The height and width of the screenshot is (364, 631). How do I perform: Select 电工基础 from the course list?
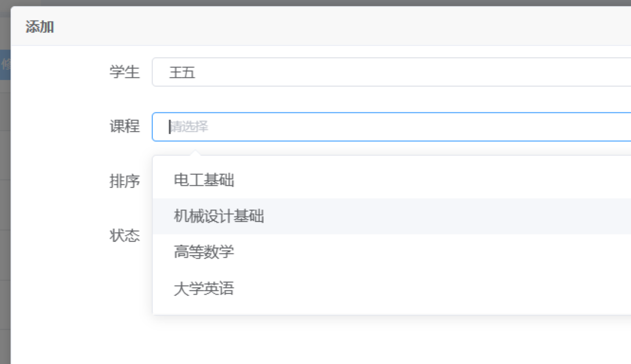[x=204, y=181]
